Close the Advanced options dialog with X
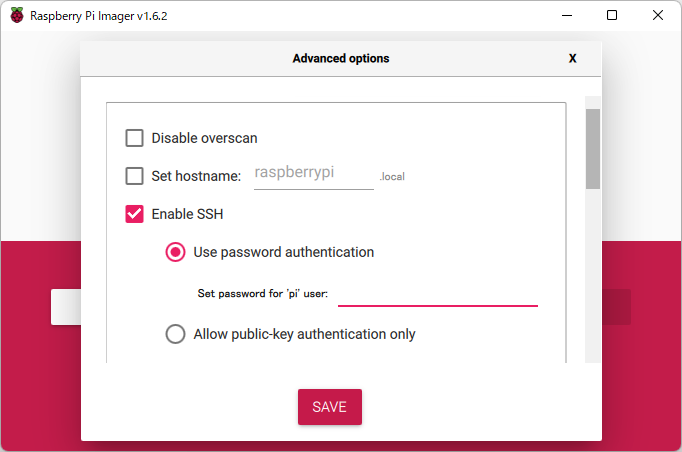Image resolution: width=682 pixels, height=452 pixels. pos(572,58)
